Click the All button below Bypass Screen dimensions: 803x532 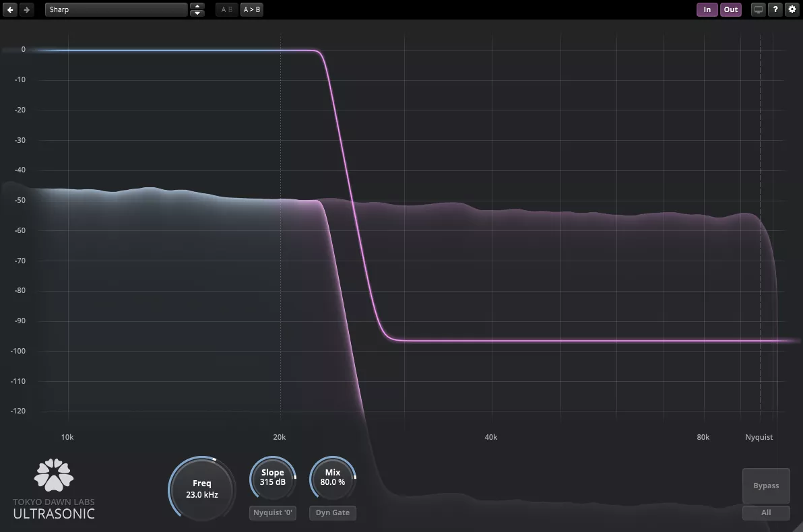(x=766, y=512)
